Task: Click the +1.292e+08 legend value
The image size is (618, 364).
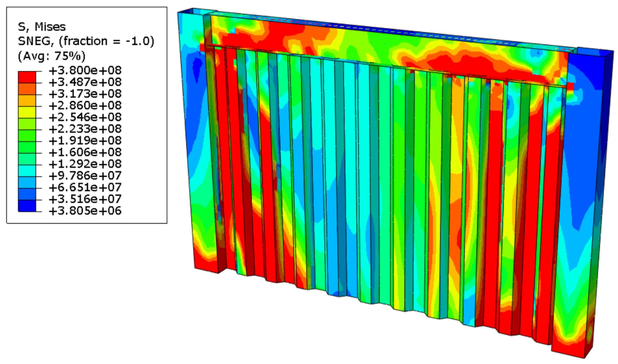Action: coord(85,164)
